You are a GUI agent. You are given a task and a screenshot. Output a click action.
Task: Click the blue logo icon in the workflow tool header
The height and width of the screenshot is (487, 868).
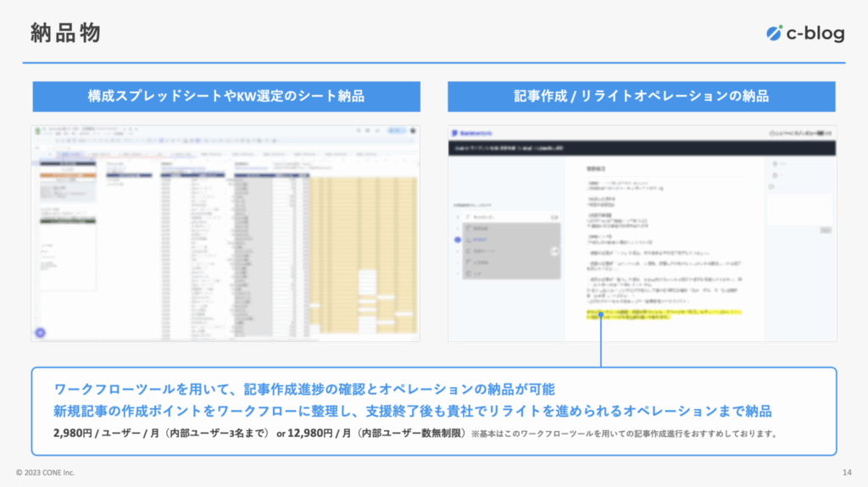pyautogui.click(x=455, y=134)
